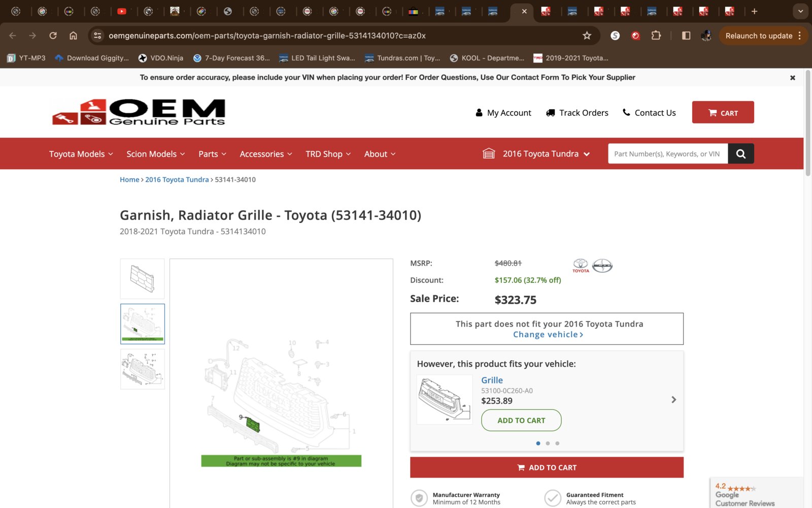Close the active browser tab
The image size is (812, 508).
524,11
